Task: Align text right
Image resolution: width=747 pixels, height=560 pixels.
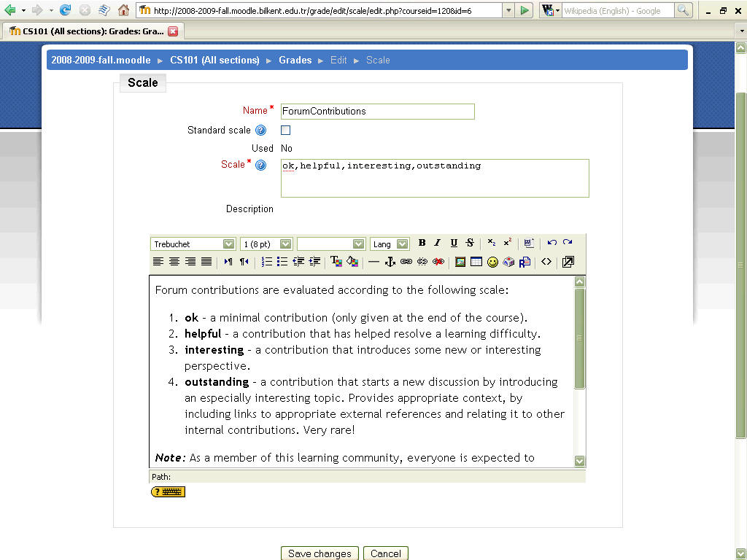Action: (190, 262)
